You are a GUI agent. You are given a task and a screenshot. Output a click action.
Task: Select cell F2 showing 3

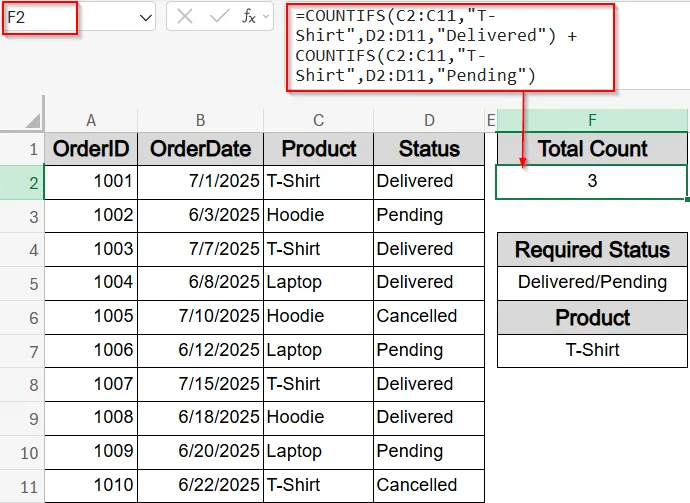click(x=592, y=182)
